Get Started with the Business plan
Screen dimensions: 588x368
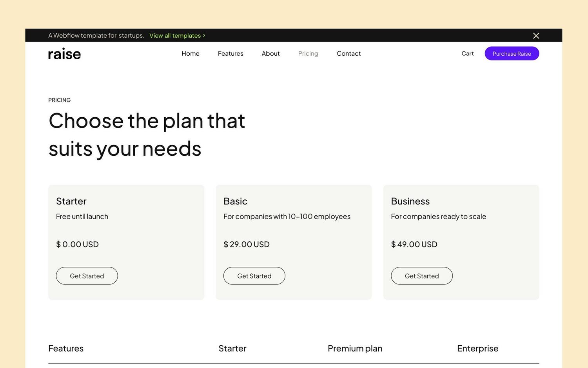(x=421, y=275)
